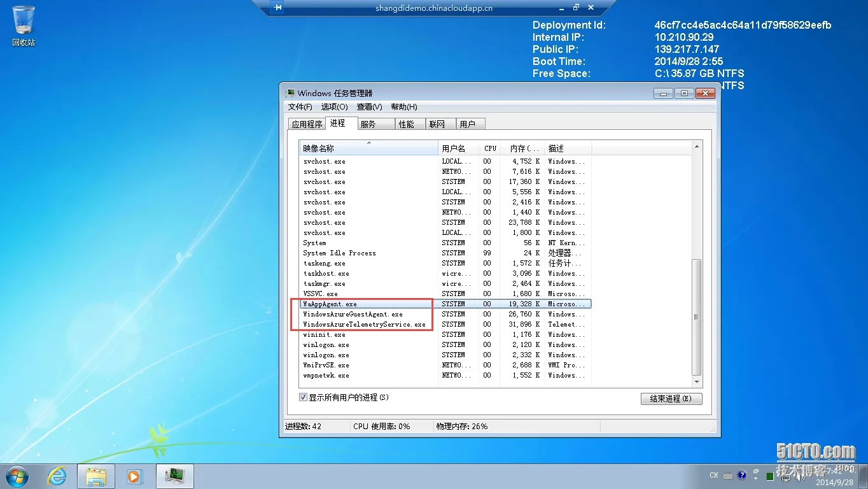Image resolution: width=868 pixels, height=489 pixels.
Task: Click the Task Manager title bar icon
Action: (x=290, y=93)
